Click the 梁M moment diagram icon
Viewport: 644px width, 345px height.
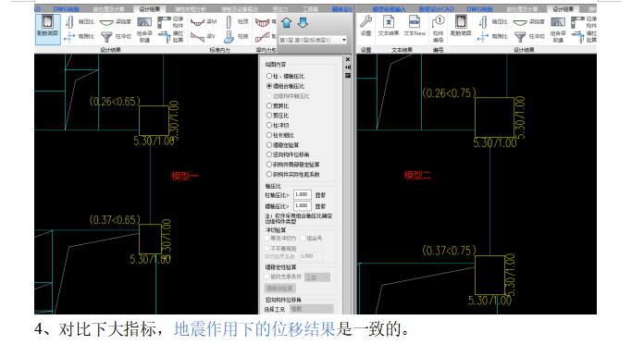(198, 22)
